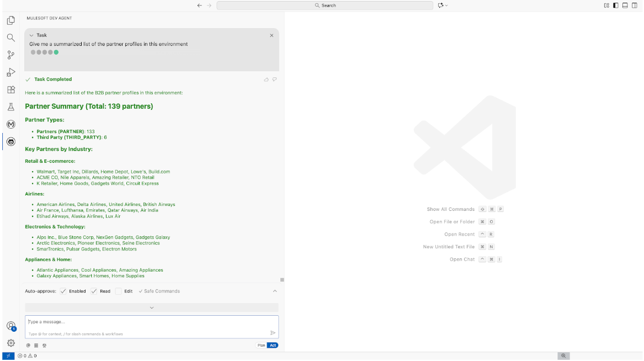Close the current task with the X button
This screenshot has width=644, height=361.
click(x=272, y=35)
